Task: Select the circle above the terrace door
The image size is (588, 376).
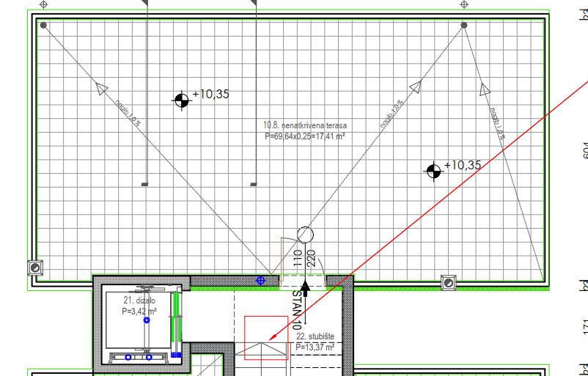Action: tap(305, 235)
